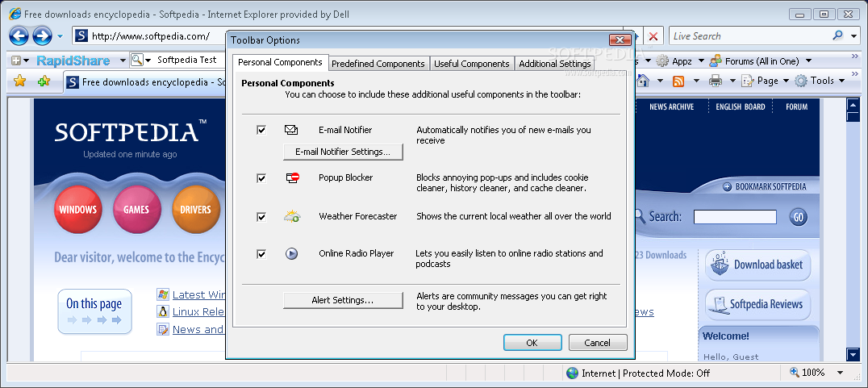868x388 pixels.
Task: Click the Linux penguin icon
Action: point(163,311)
